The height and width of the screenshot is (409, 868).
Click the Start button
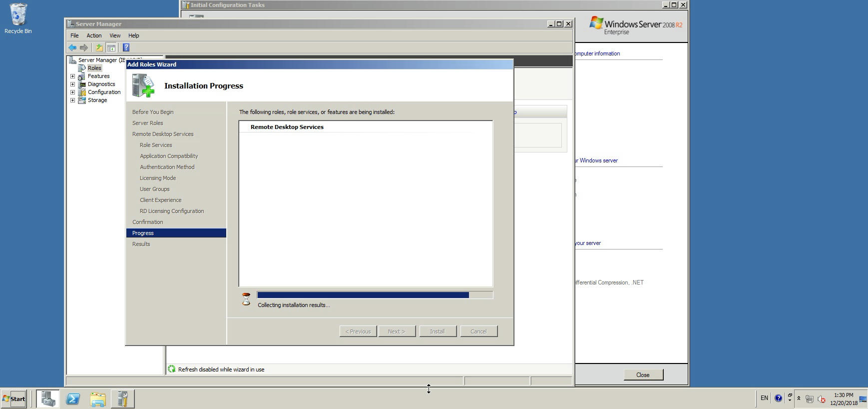tap(14, 399)
